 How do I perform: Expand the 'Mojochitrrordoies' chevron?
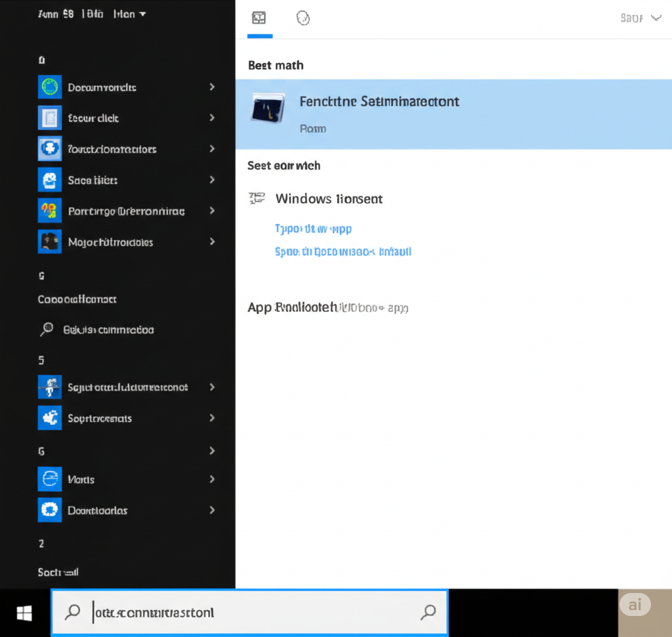pyautogui.click(x=212, y=242)
